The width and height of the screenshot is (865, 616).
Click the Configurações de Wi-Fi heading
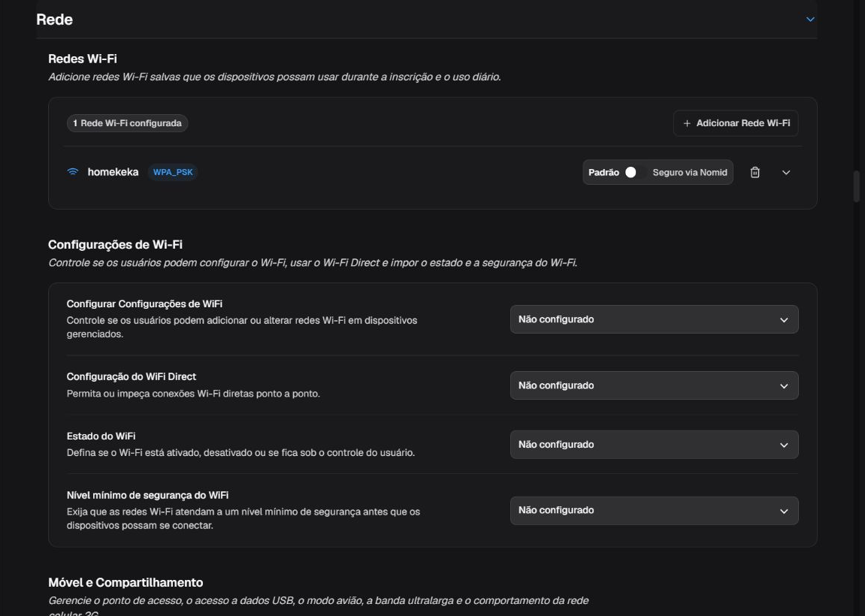[115, 244]
